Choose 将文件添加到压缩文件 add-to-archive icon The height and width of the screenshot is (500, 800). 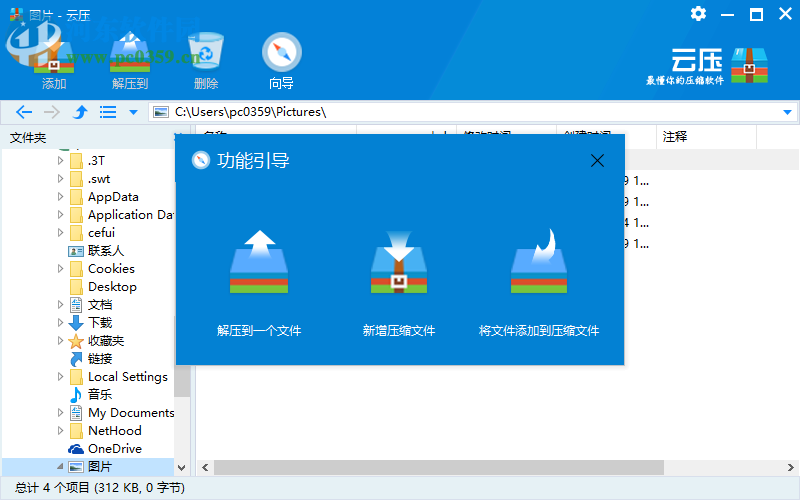539,261
